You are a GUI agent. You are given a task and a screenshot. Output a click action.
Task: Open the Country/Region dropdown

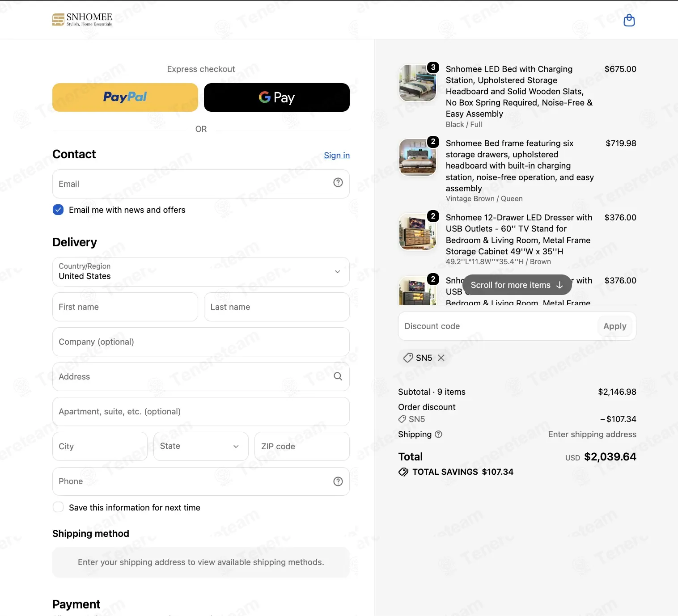pyautogui.click(x=201, y=272)
